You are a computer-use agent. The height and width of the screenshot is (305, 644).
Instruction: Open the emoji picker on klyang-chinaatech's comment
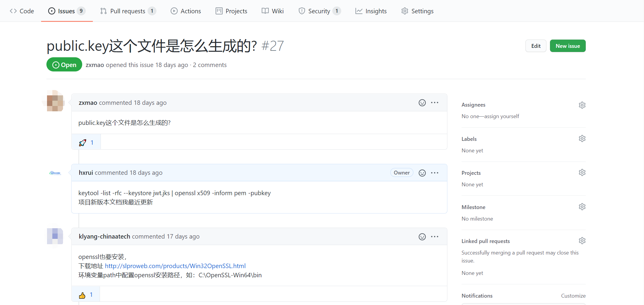(x=422, y=237)
